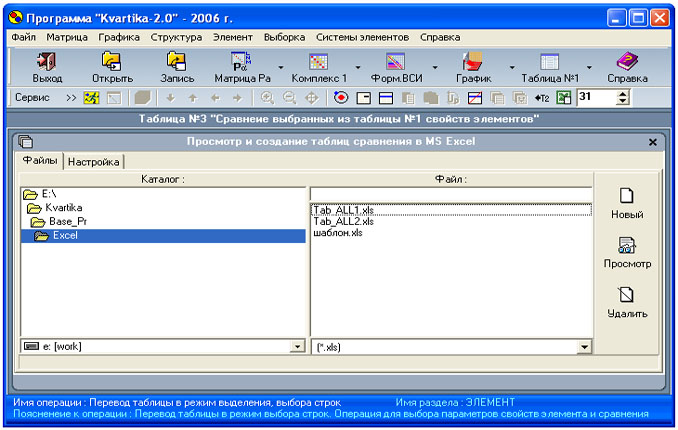Click the numeric field showing 31

tap(597, 98)
